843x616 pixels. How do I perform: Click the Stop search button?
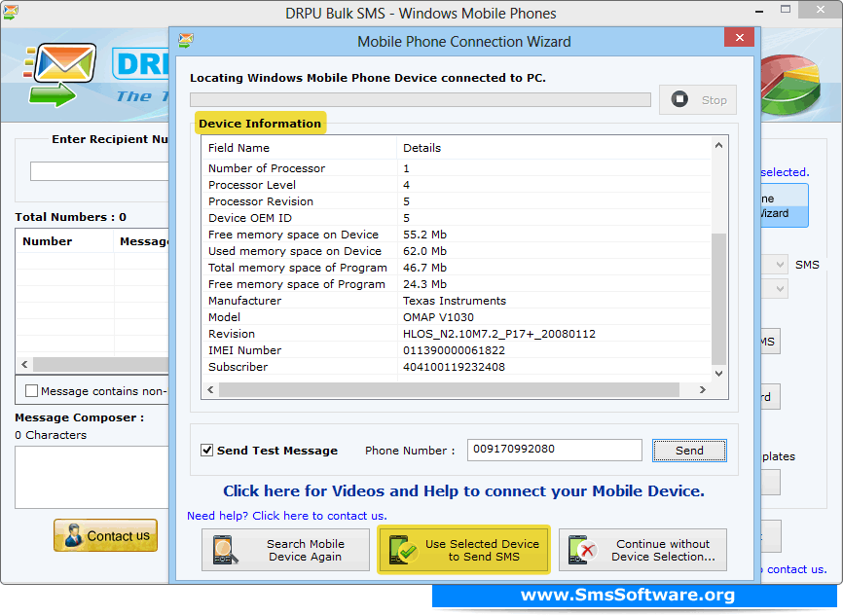point(697,100)
